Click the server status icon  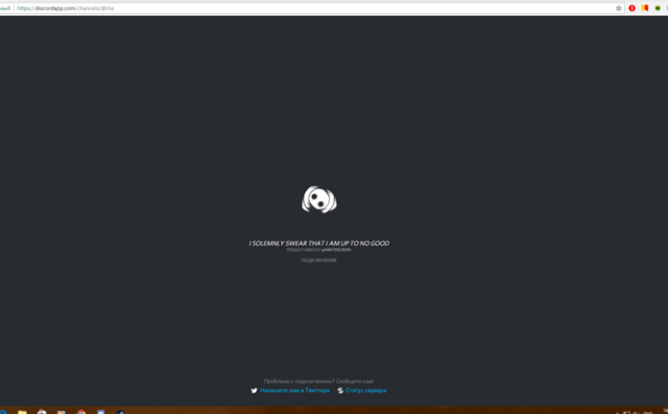pos(340,391)
